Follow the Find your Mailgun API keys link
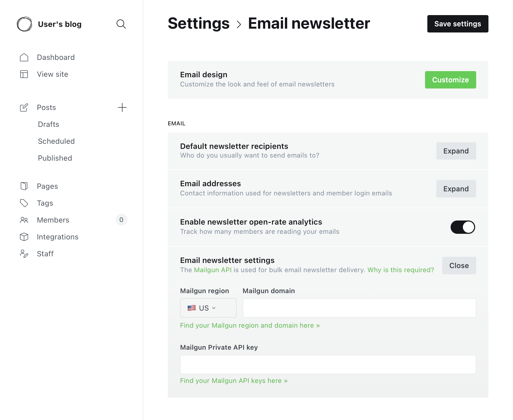This screenshot has width=513, height=420. pyautogui.click(x=233, y=381)
